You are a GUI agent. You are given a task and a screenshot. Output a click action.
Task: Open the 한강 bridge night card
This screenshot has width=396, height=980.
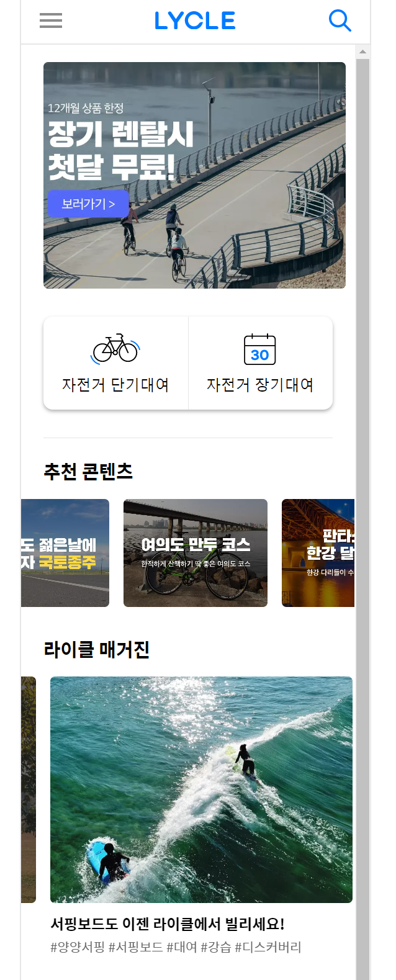(x=318, y=553)
